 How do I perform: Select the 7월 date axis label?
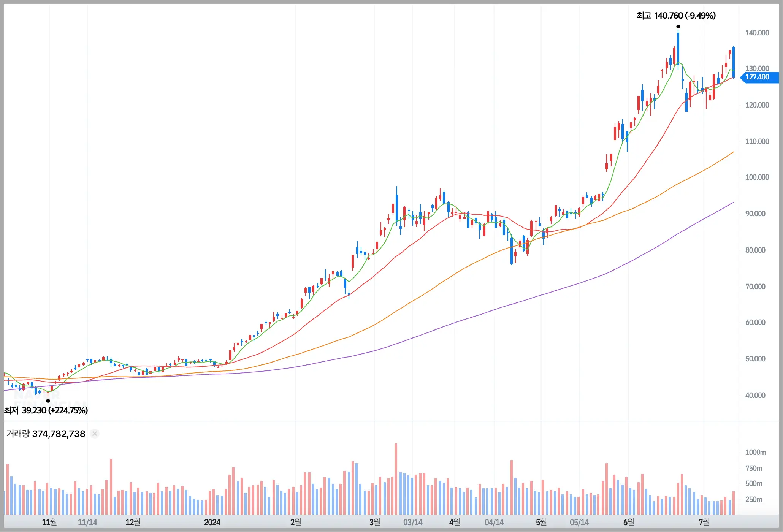pyautogui.click(x=704, y=522)
